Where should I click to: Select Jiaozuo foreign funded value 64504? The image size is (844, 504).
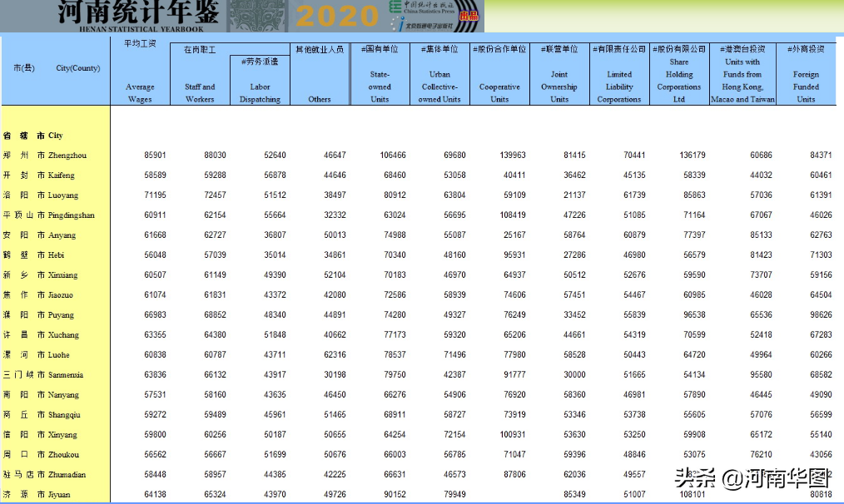click(821, 294)
